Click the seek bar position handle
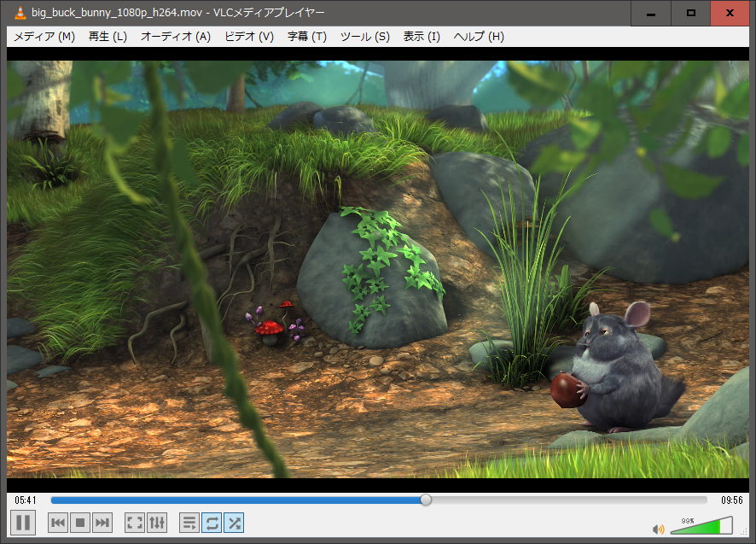The image size is (756, 544). tap(426, 500)
